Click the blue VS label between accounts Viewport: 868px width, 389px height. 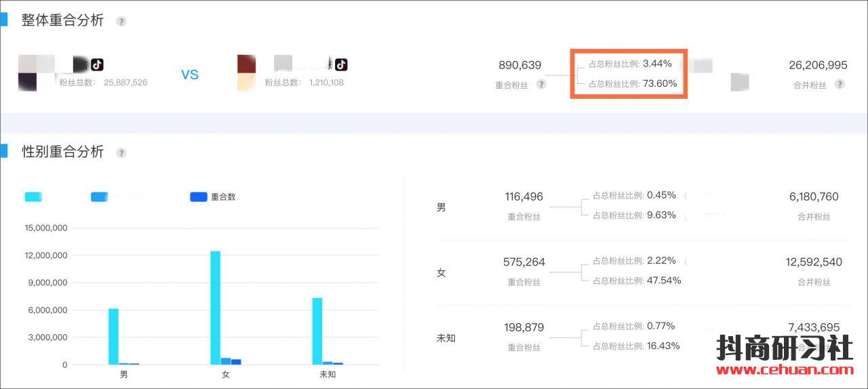(x=190, y=75)
